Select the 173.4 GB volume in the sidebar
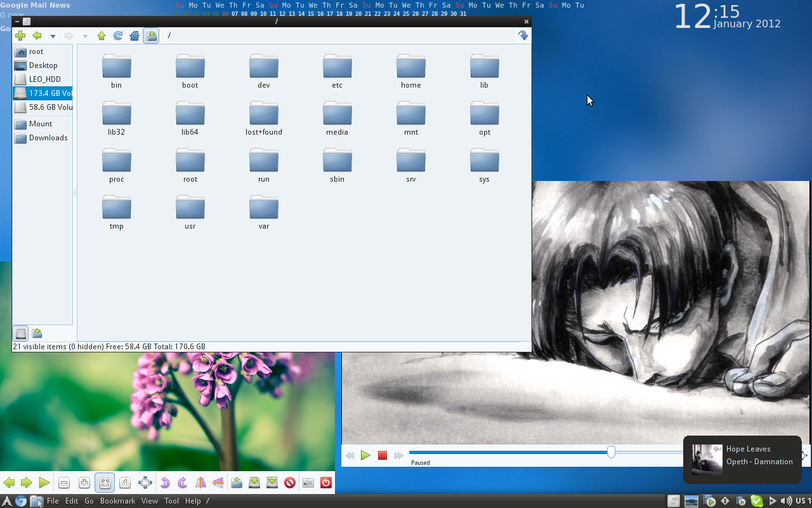 [x=43, y=93]
